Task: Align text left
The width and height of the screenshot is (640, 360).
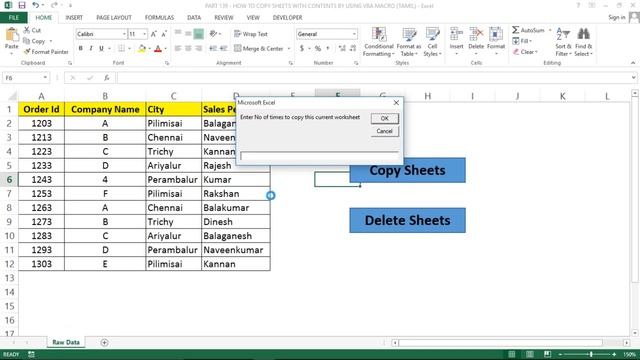Action: pos(178,49)
